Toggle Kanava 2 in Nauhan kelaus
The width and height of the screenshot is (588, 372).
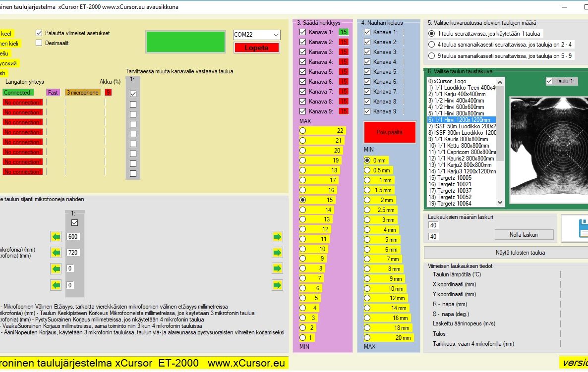coord(367,42)
